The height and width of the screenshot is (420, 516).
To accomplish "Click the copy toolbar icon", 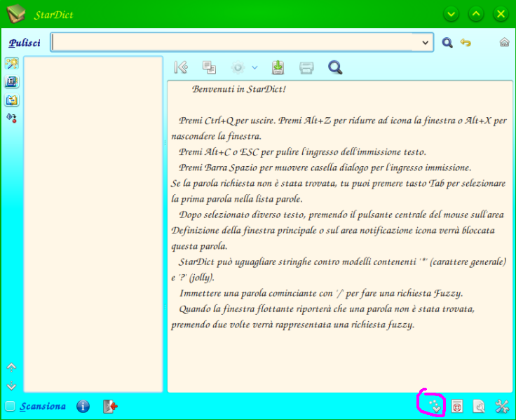I will [x=209, y=67].
